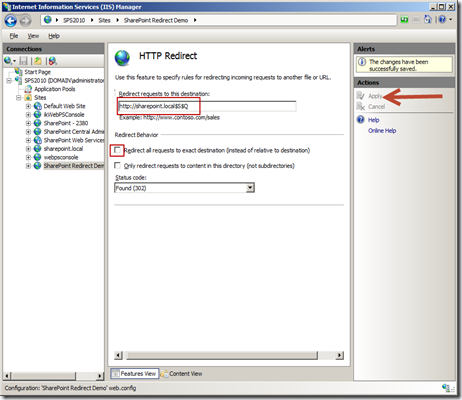Click the redirect destination URL text field
Screen dimensions: 462x400
pyautogui.click(x=207, y=106)
